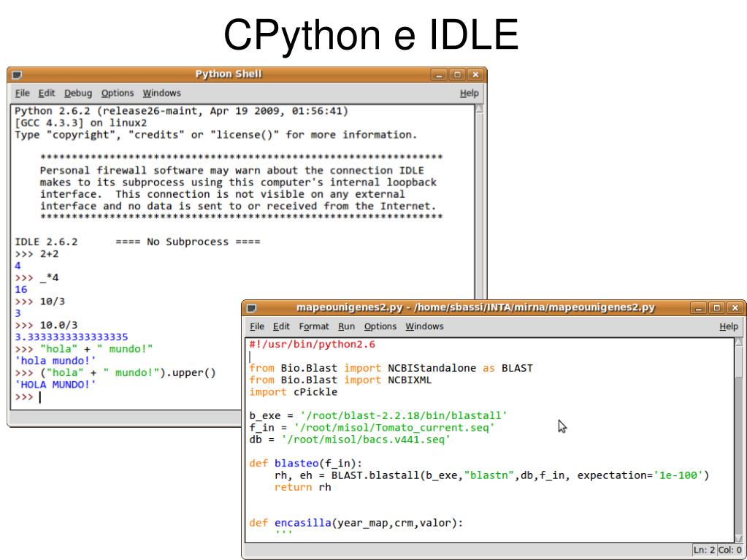747x560 pixels.
Task: Open Edit menu in Python Shell window
Action: pos(47,93)
